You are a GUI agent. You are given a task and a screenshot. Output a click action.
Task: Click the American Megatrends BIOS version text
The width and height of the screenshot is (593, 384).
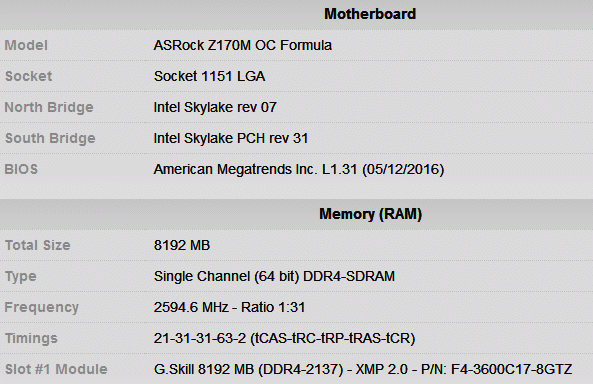299,169
